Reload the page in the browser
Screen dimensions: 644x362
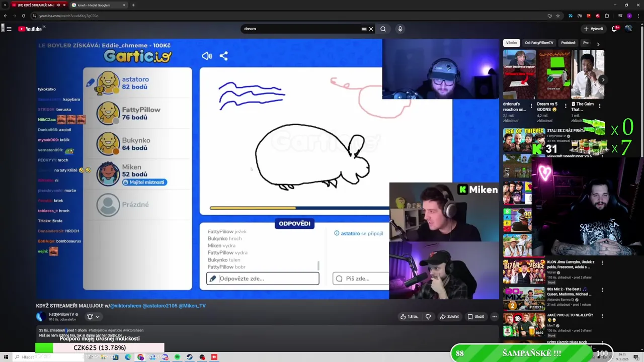23,16
